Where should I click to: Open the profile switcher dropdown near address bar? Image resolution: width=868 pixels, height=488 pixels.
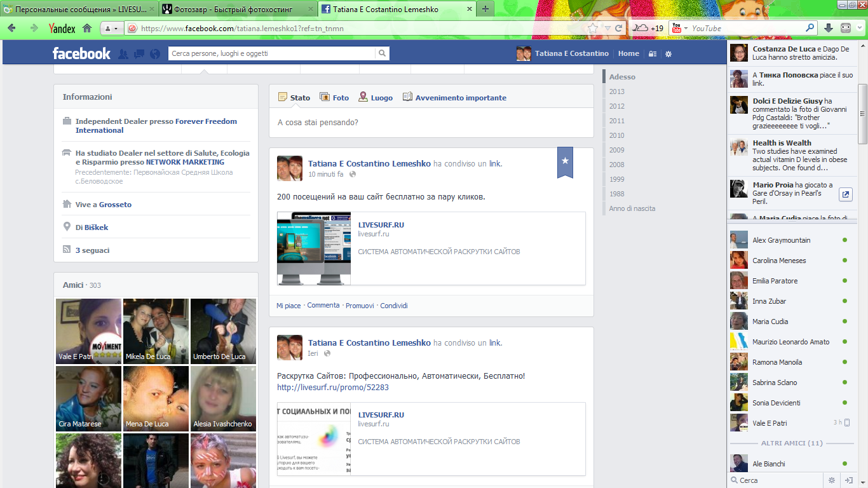point(111,29)
